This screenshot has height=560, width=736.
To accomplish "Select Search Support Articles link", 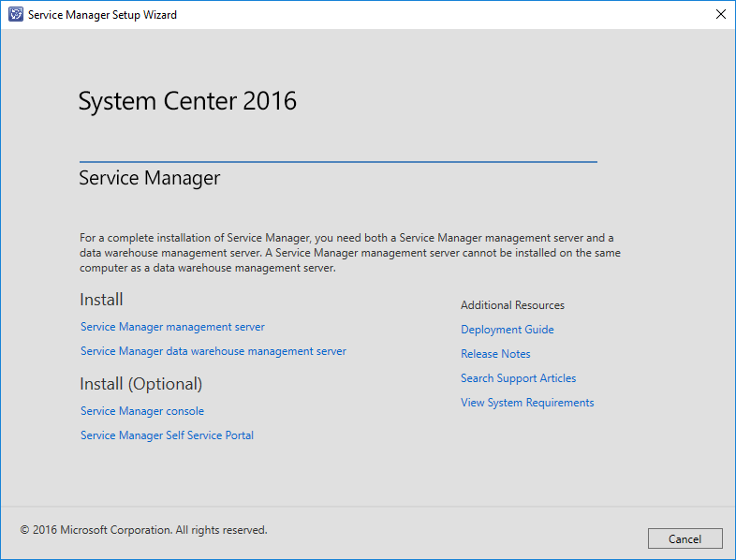I will [x=518, y=378].
